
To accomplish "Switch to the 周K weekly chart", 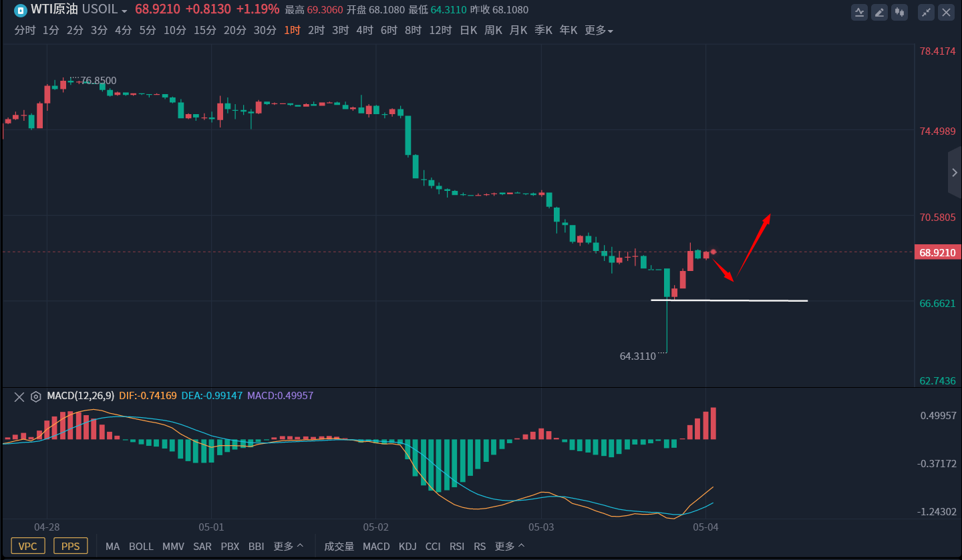I will click(x=494, y=30).
